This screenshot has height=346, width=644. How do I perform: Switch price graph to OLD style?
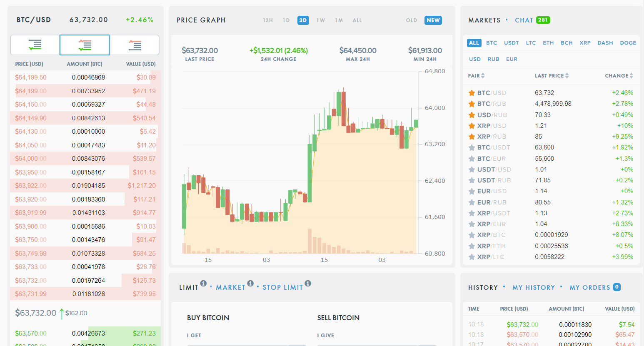412,20
